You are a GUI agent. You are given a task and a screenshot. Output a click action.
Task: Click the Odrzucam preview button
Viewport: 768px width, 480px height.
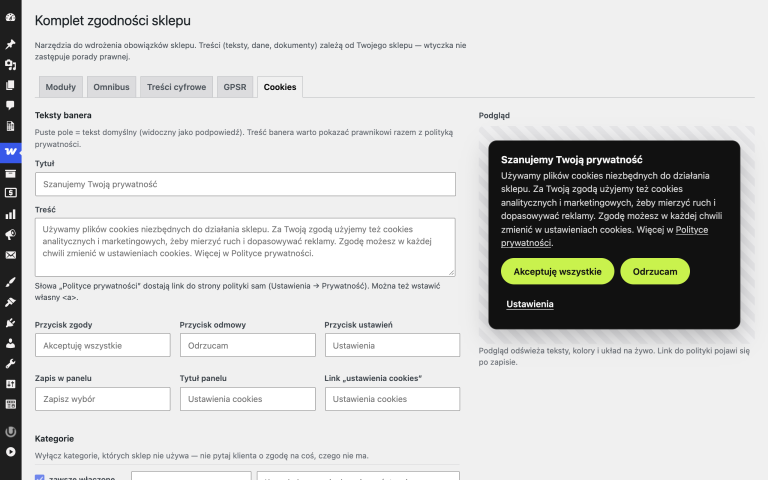[x=655, y=271]
